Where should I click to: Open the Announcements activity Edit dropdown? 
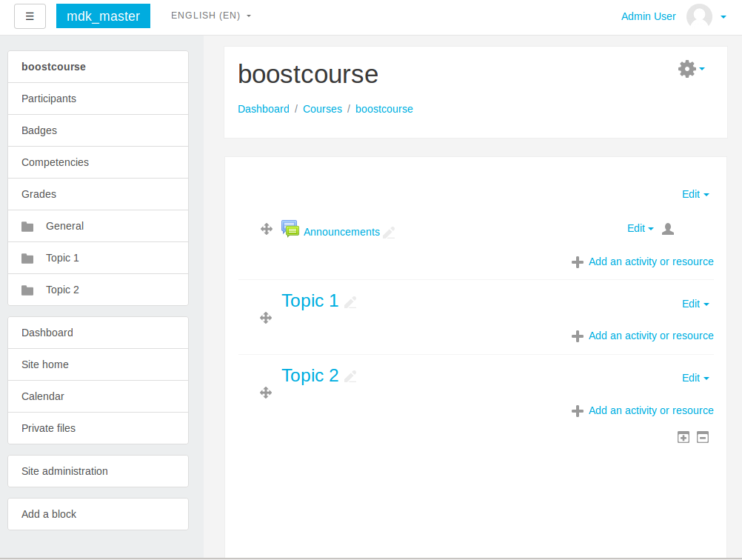click(x=641, y=228)
